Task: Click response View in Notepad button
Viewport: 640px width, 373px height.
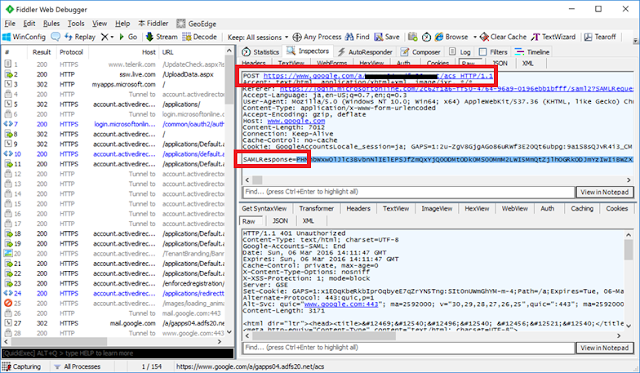Action: coord(604,348)
